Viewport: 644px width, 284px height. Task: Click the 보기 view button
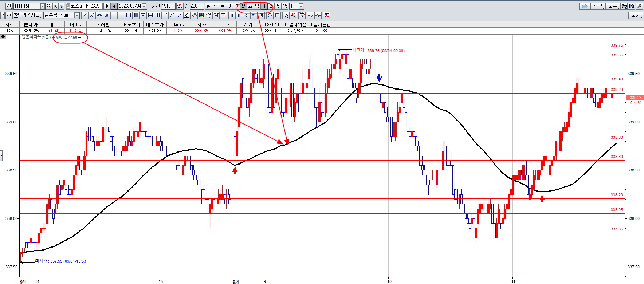(636, 15)
